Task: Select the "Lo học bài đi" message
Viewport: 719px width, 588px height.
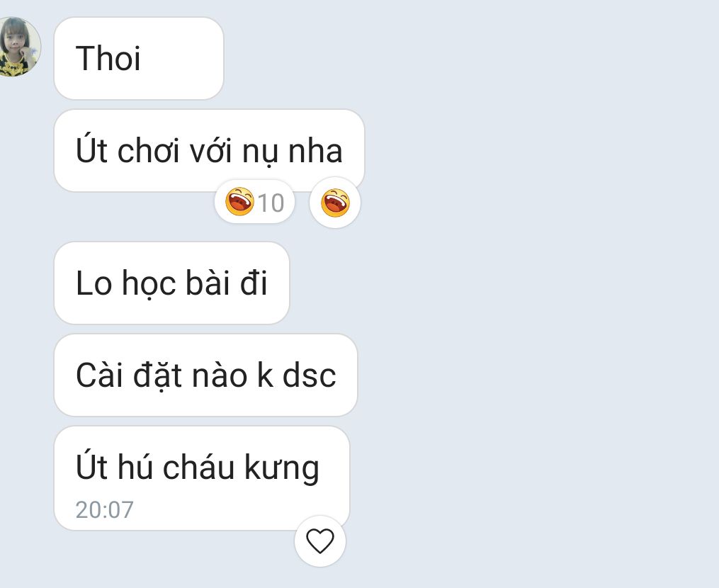Action: coord(171,283)
